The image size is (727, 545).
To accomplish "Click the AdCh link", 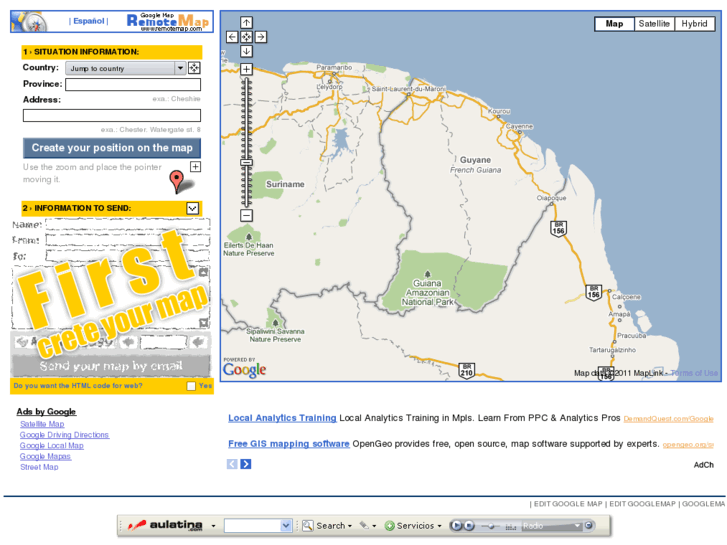I will click(703, 465).
